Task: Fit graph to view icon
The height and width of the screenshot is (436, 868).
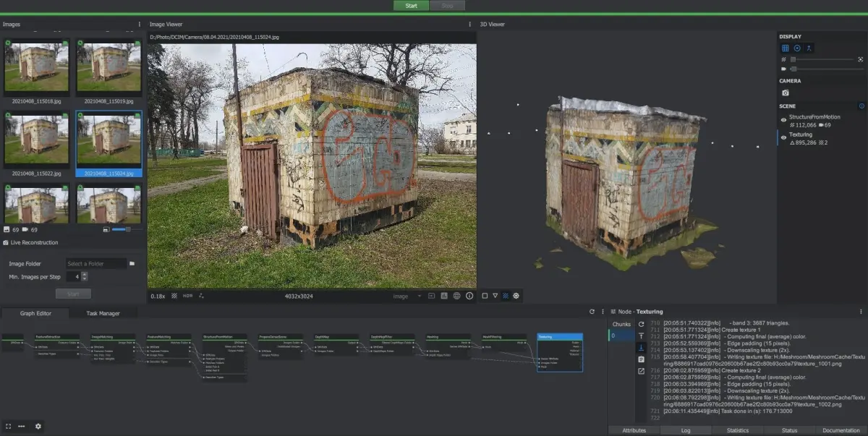Action: [8, 427]
